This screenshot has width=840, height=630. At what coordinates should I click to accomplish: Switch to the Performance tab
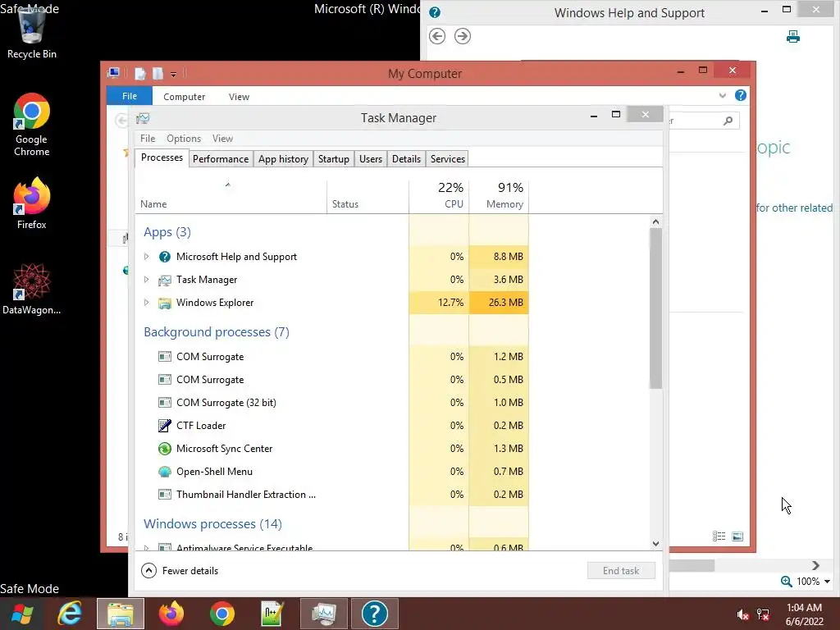221,159
